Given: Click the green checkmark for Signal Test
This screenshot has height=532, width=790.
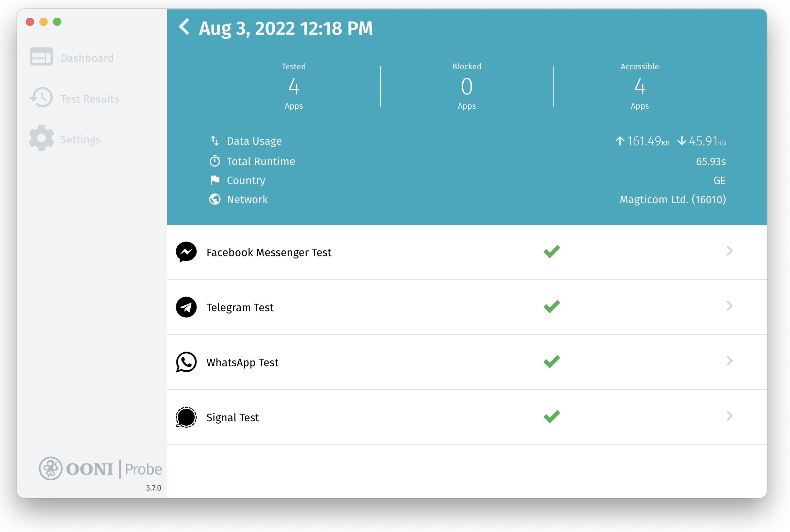Looking at the screenshot, I should (551, 416).
